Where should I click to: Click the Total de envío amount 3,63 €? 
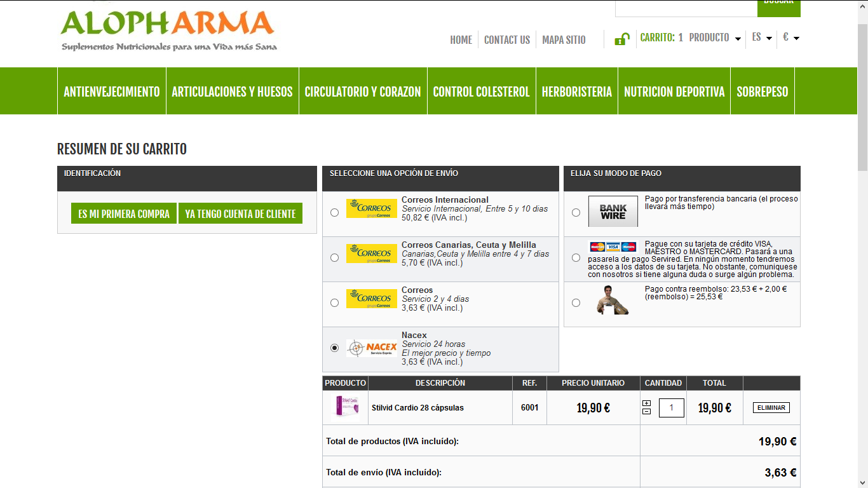pyautogui.click(x=780, y=473)
